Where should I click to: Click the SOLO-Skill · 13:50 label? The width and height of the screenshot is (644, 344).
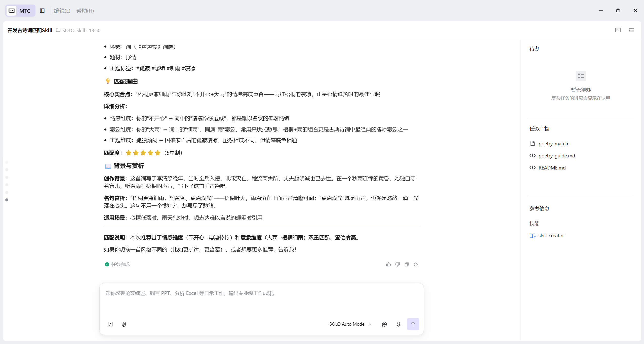(81, 30)
